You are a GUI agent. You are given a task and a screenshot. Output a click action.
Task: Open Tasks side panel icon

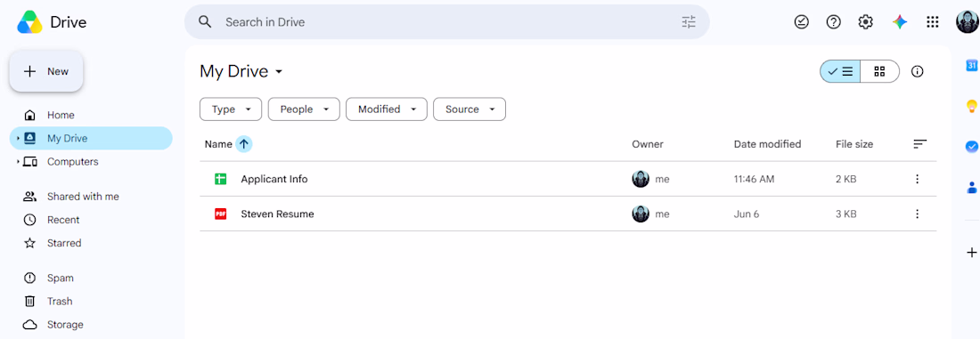click(971, 146)
